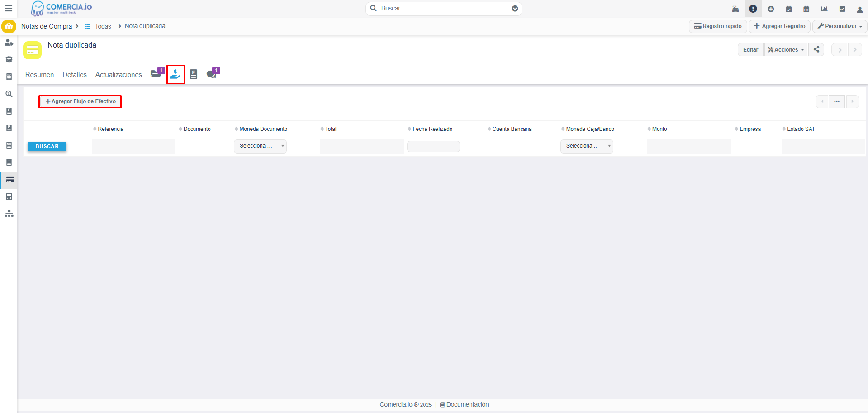Open the Moneda Documento Selecciona dropdown

pyautogui.click(x=260, y=146)
